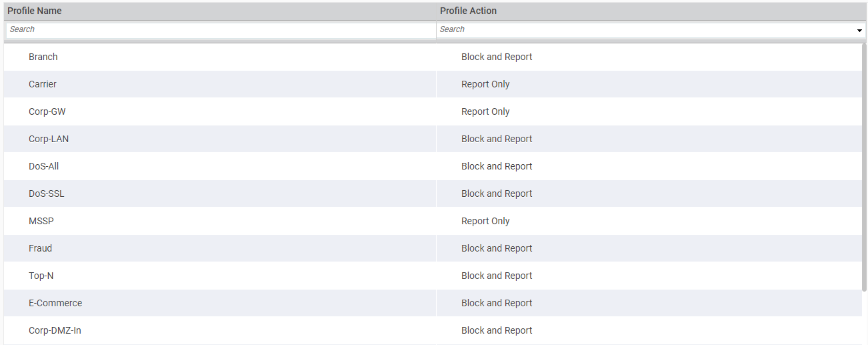The height and width of the screenshot is (345, 868).
Task: Click the DoS-SSL profile name
Action: click(x=47, y=194)
